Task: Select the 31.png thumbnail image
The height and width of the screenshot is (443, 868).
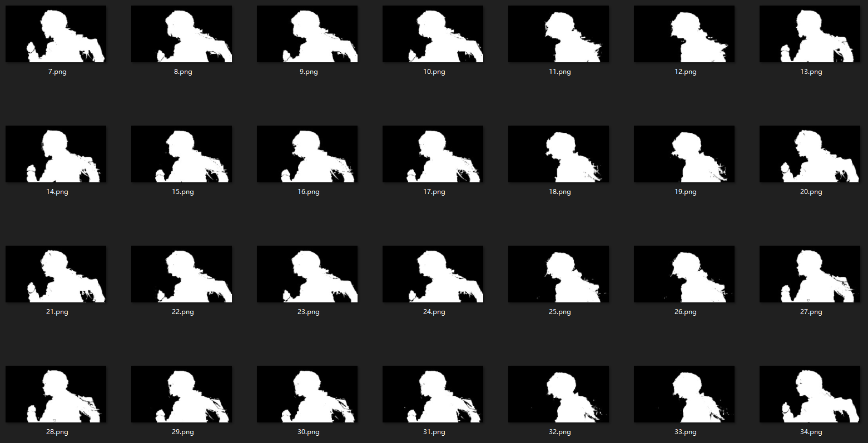Action: (433, 394)
